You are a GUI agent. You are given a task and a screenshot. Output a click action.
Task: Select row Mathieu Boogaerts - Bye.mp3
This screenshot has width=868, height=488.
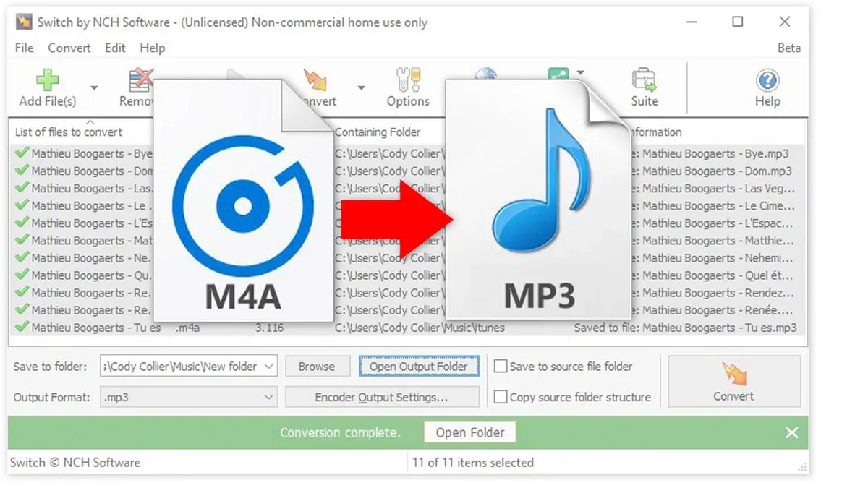tap(408, 153)
